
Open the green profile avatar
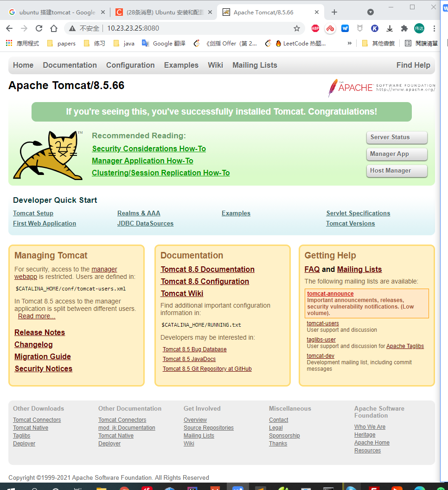click(x=419, y=28)
